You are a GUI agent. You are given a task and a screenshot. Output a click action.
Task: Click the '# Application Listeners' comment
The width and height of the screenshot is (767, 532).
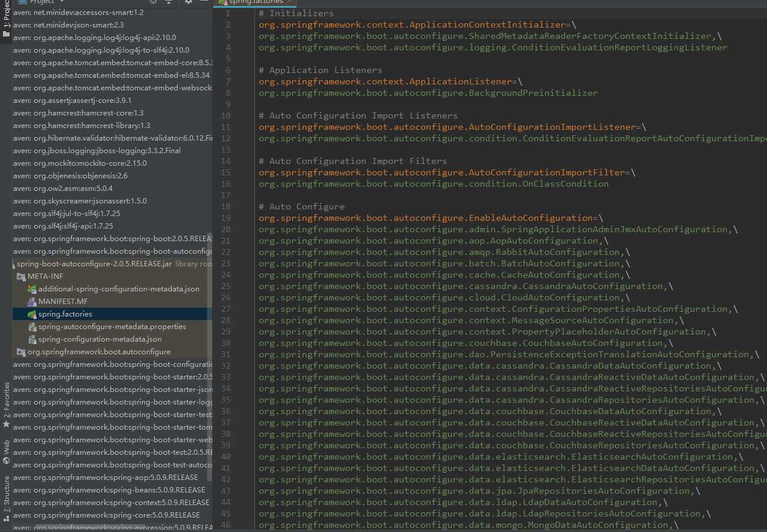click(x=320, y=70)
